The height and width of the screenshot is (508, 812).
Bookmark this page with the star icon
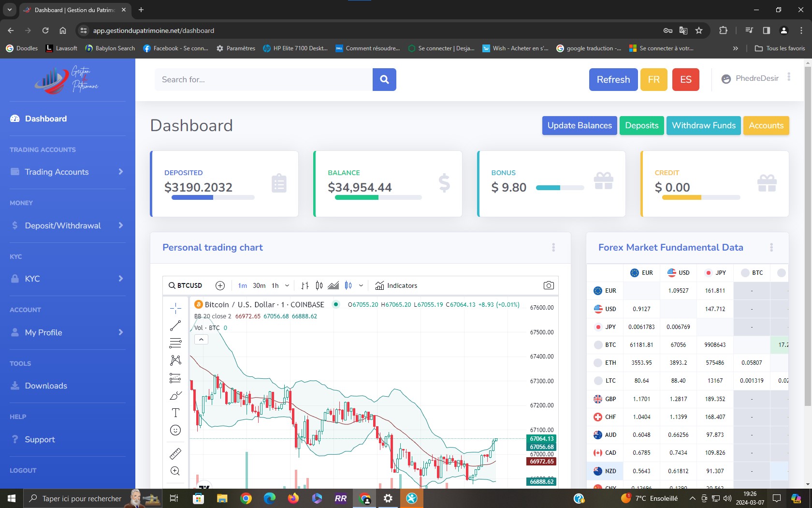[x=699, y=30]
